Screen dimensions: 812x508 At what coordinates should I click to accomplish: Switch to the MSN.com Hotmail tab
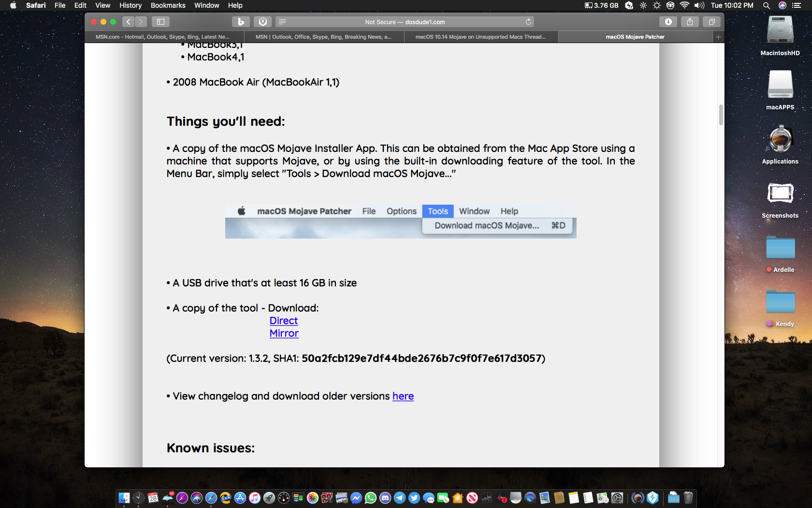tap(164, 37)
